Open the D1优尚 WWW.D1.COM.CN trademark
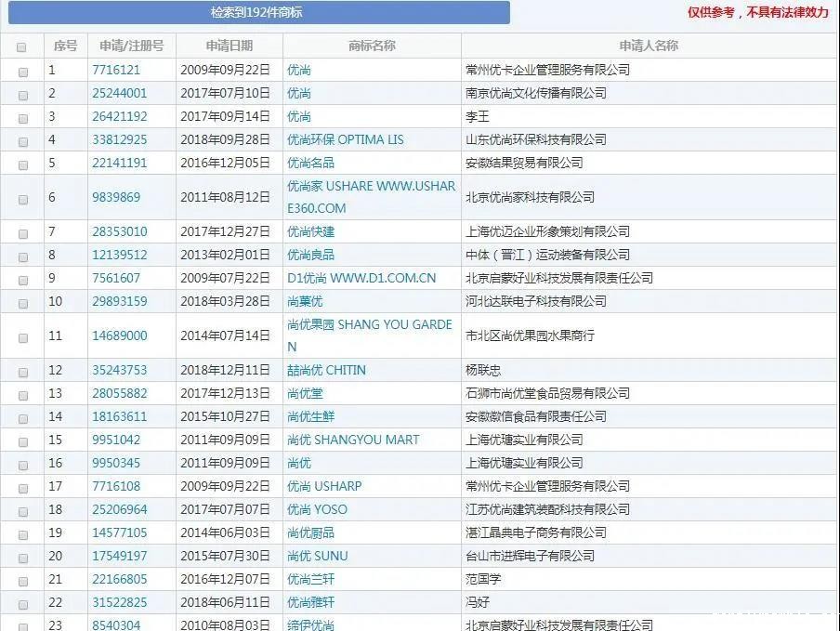This screenshot has width=840, height=631. point(361,278)
